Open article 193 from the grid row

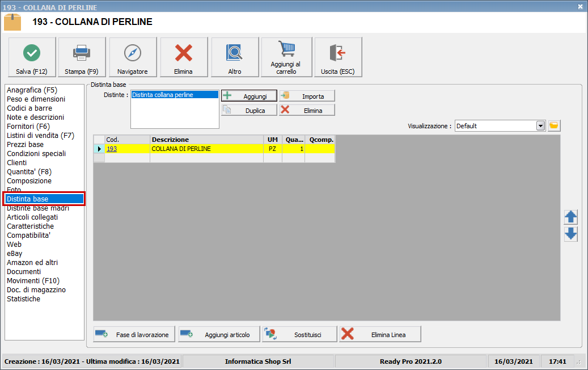[112, 148]
